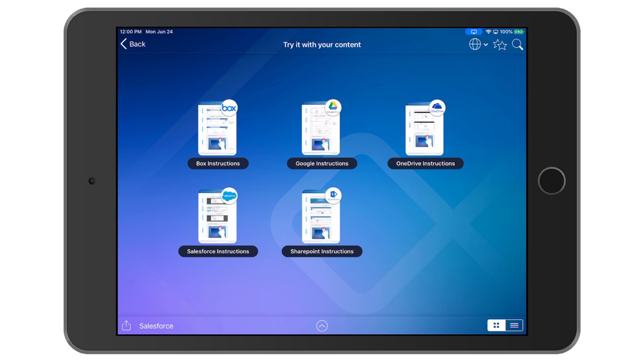644x362 pixels.
Task: Click the OneDrive cloud logo badge
Action: pos(437,108)
